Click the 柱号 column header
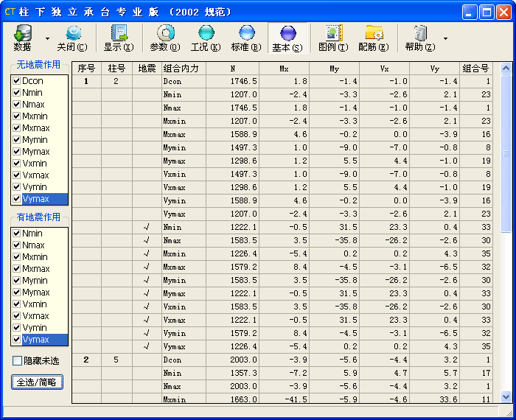Image resolution: width=516 pixels, height=420 pixels. pos(116,69)
